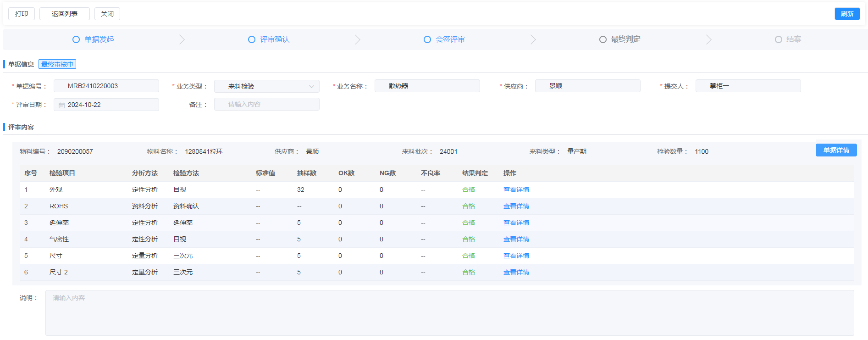This screenshot has width=868, height=340.
Task: Open 查看详情 for the 气密性 row
Action: [516, 239]
